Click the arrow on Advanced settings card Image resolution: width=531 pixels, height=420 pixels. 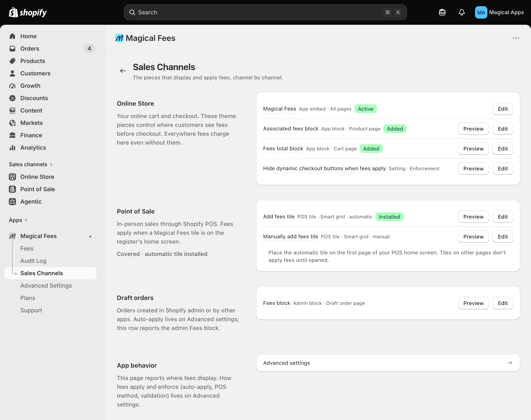(510, 363)
